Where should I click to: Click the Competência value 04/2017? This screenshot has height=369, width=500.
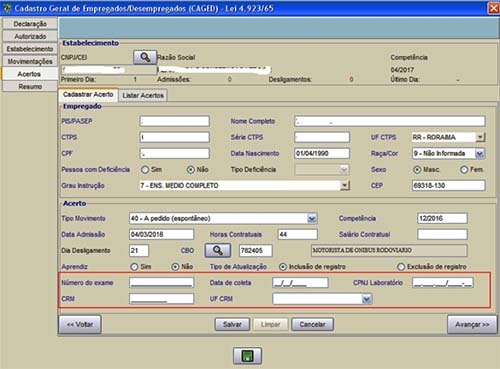(x=402, y=70)
